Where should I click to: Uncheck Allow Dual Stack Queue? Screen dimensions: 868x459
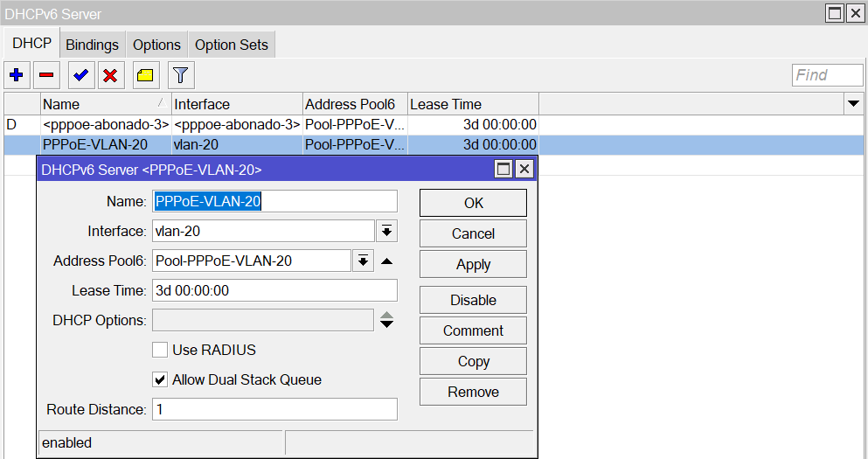coord(160,379)
